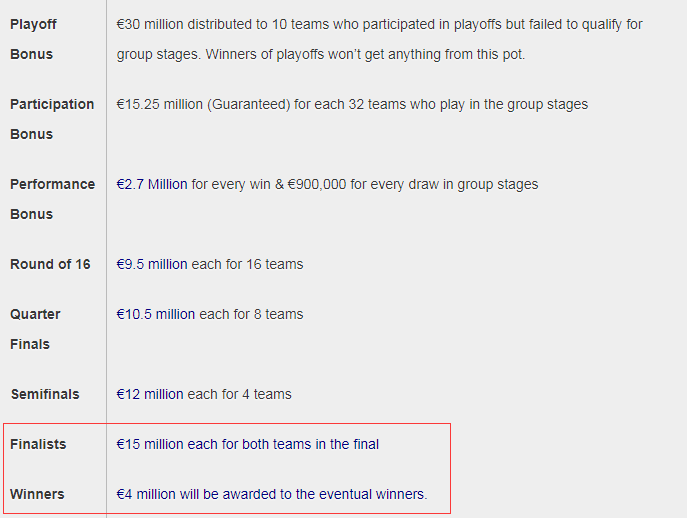
Task: Select the "Semifinals" row label
Action: pos(45,394)
